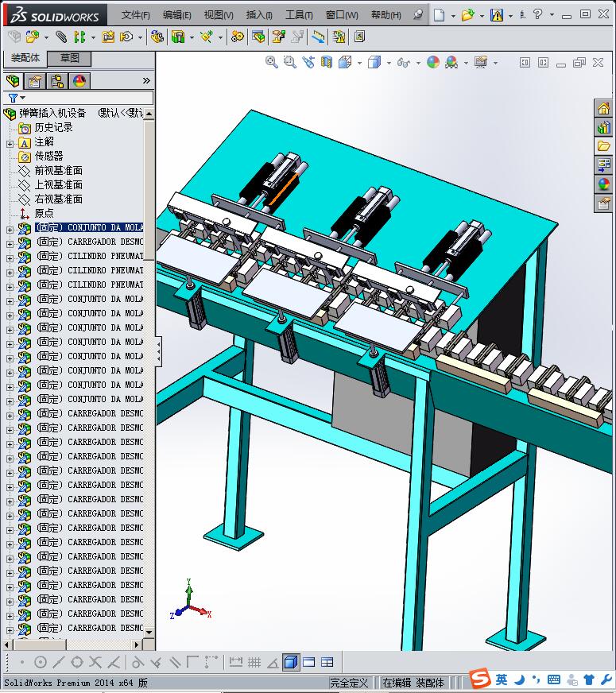This screenshot has height=693, width=616.
Task: Click the Sogou input method S icon
Action: tap(480, 679)
